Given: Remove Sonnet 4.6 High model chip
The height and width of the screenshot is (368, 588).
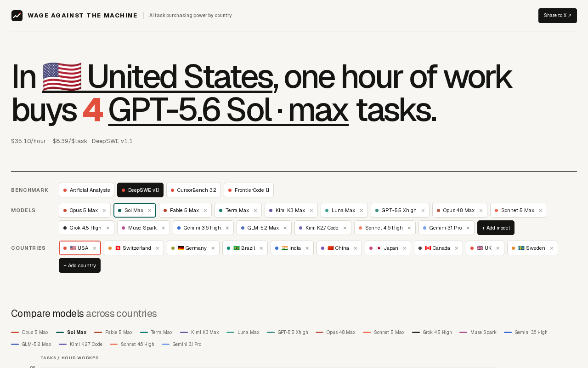Looking at the screenshot, I should pyautogui.click(x=409, y=228).
